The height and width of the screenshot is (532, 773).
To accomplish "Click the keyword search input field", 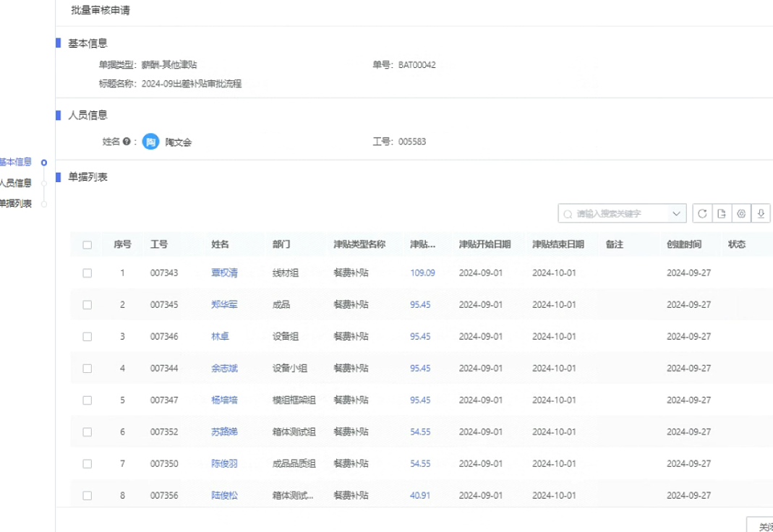I will tap(618, 214).
